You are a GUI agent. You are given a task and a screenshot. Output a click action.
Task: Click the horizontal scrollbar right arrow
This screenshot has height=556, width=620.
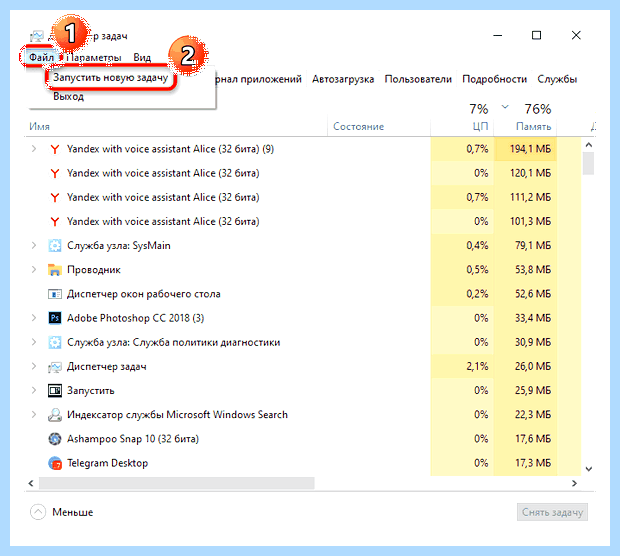click(575, 483)
